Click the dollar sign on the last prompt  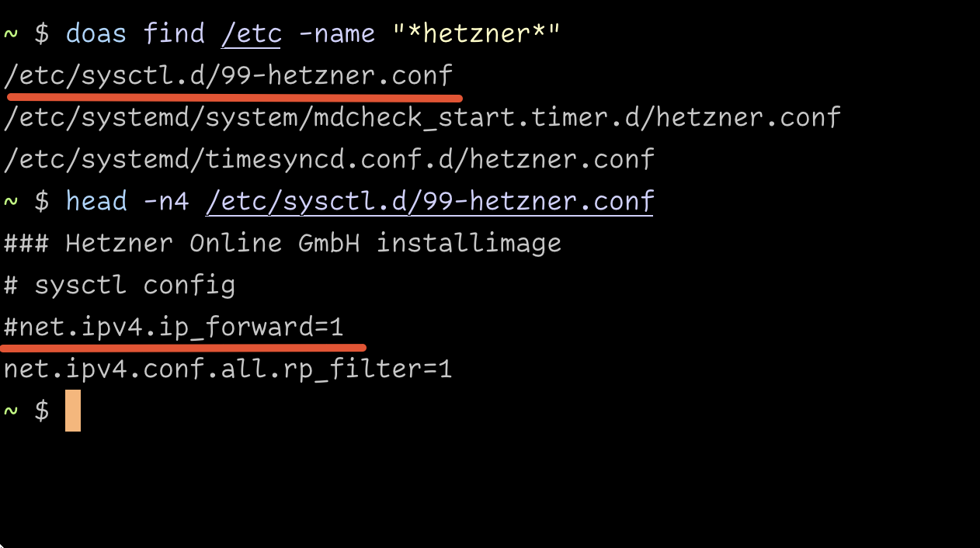[42, 411]
